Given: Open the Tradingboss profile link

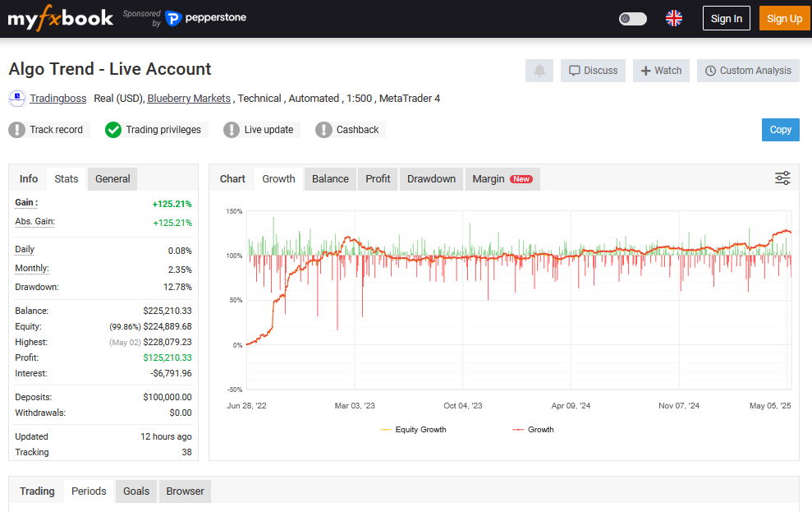Looking at the screenshot, I should tap(58, 99).
